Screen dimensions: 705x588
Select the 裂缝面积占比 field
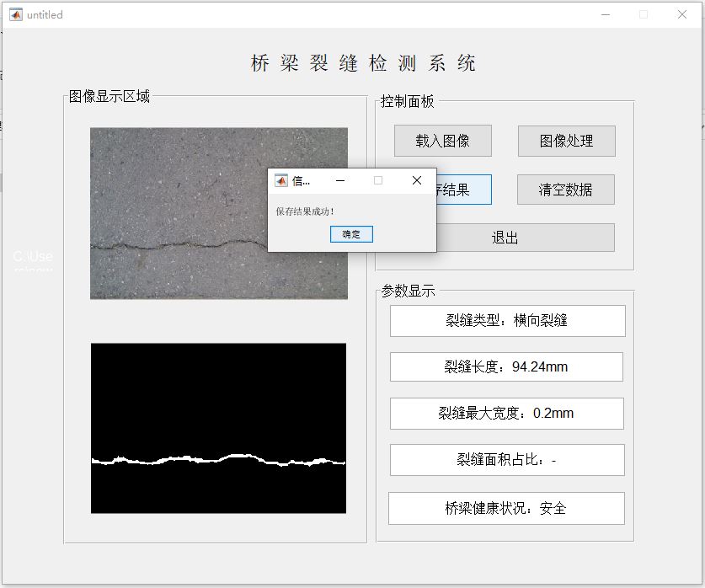507,459
